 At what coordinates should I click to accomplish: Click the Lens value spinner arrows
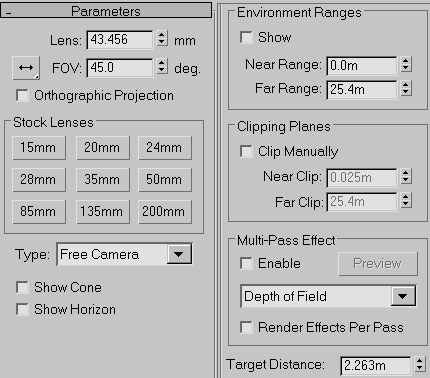162,38
